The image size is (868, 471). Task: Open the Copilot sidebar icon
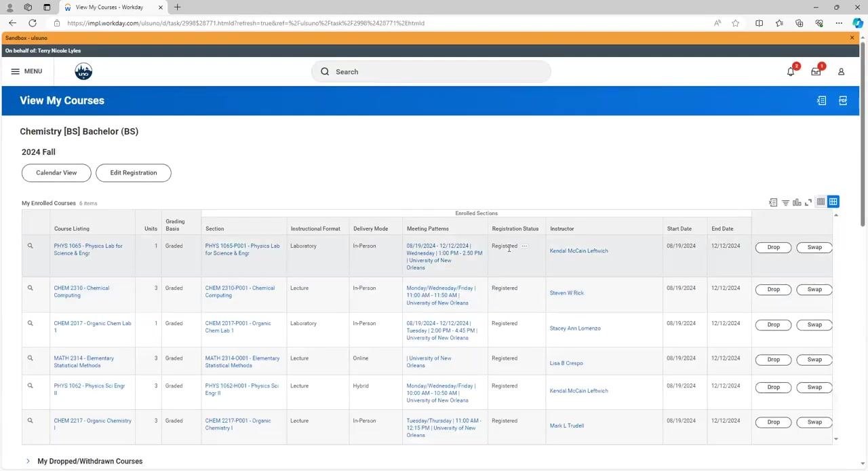pyautogui.click(x=857, y=23)
